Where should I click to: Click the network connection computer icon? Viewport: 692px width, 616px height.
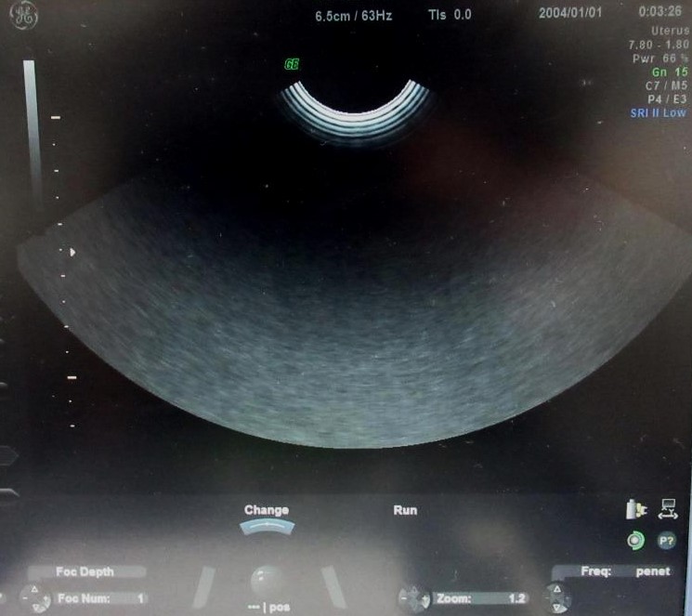667,508
